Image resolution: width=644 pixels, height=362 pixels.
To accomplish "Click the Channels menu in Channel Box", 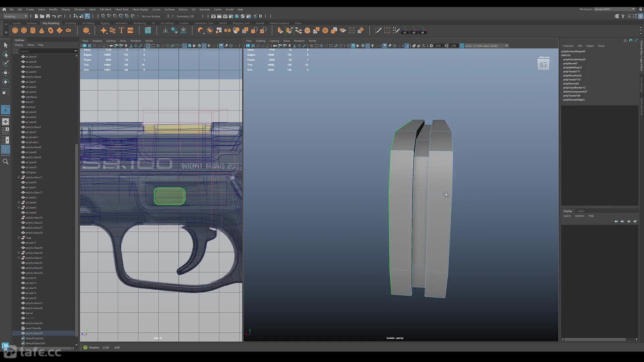I will (x=568, y=46).
